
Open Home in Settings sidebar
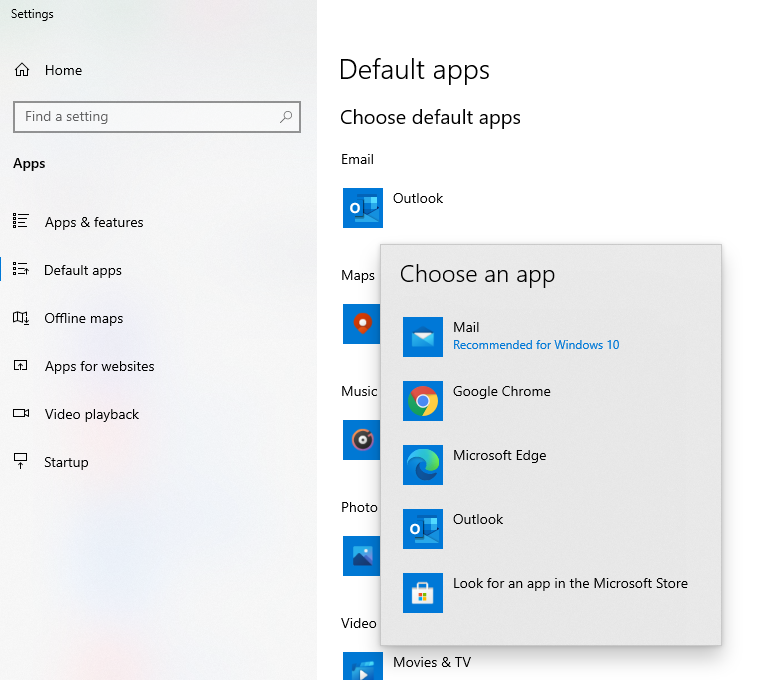pyautogui.click(x=159, y=70)
